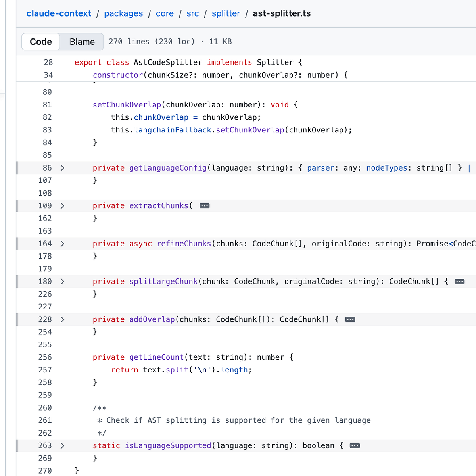Select line number 263
The width and height of the screenshot is (476, 476).
point(45,445)
